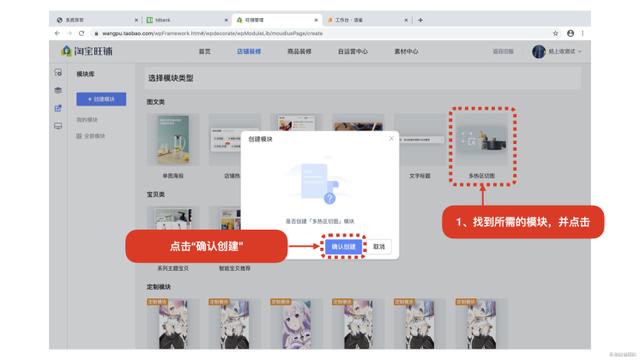The width and height of the screenshot is (640, 360).
Task: Close the 创建模块 dialog
Action: point(391,139)
